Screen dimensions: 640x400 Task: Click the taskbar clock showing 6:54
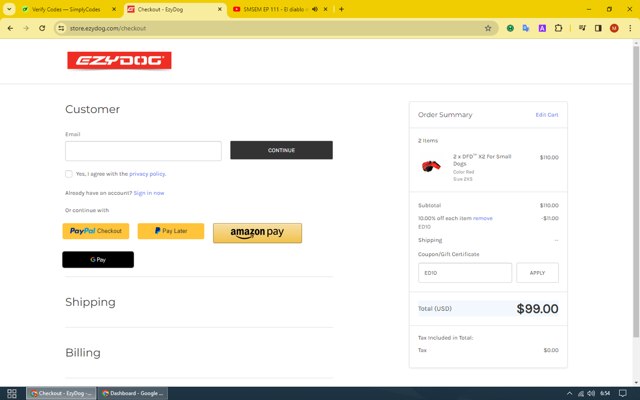(605, 393)
